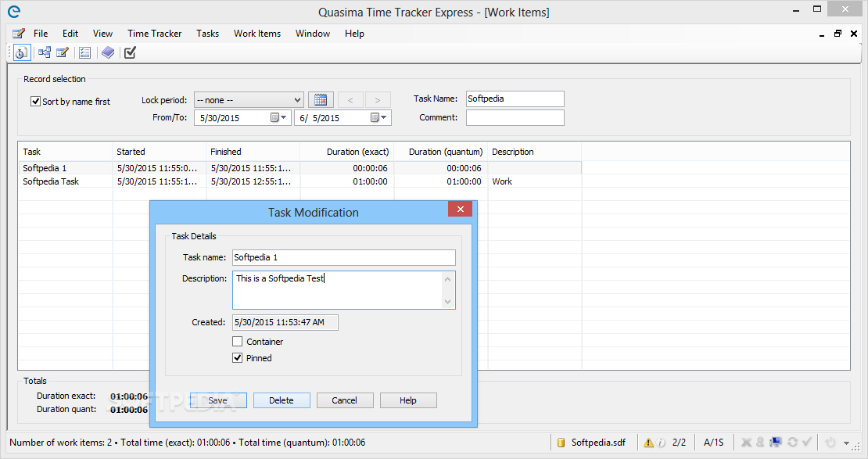
Task: Select the 'Softpedia Task' work item row
Action: pyautogui.click(x=299, y=181)
